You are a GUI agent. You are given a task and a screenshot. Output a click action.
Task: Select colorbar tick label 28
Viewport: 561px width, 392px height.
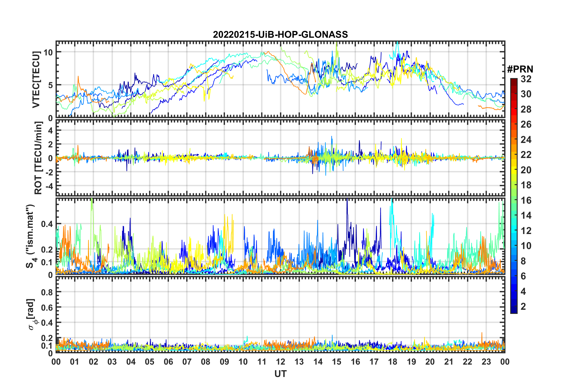point(526,109)
